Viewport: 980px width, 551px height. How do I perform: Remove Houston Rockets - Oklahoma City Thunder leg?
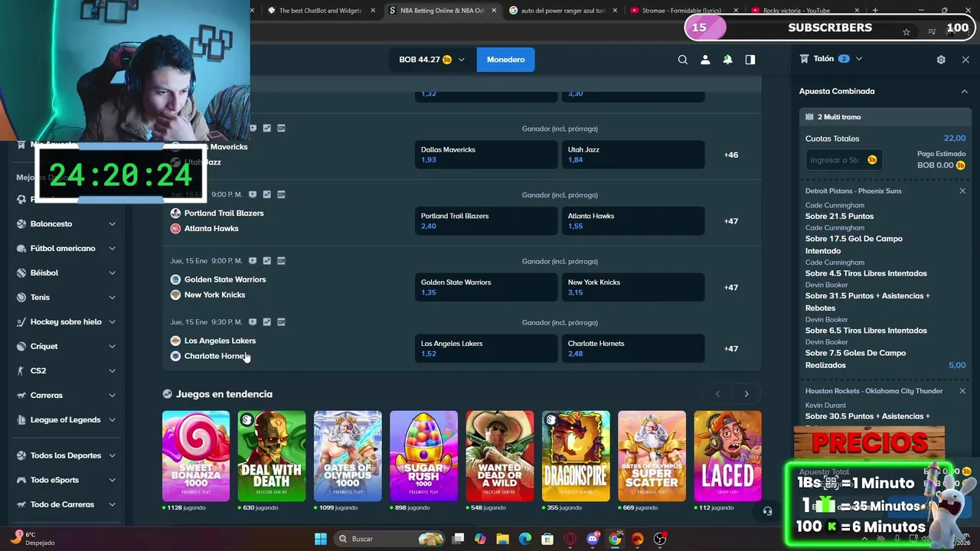pyautogui.click(x=962, y=391)
